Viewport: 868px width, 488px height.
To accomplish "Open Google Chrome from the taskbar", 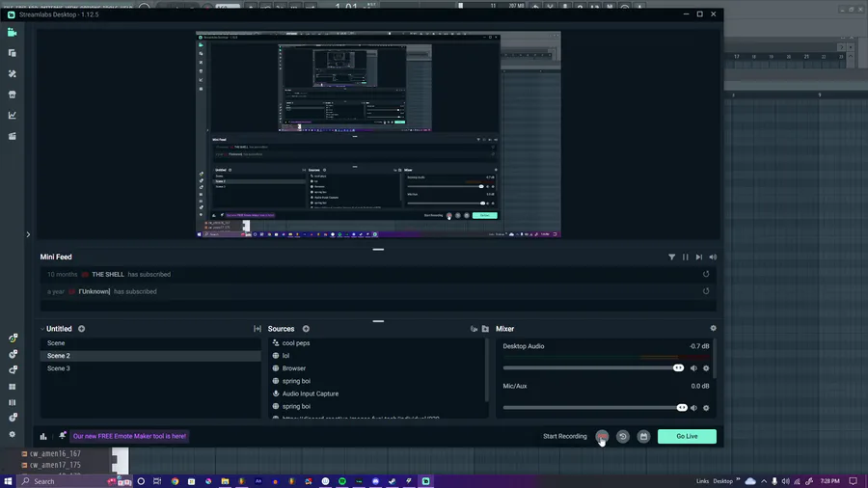I will tap(175, 481).
